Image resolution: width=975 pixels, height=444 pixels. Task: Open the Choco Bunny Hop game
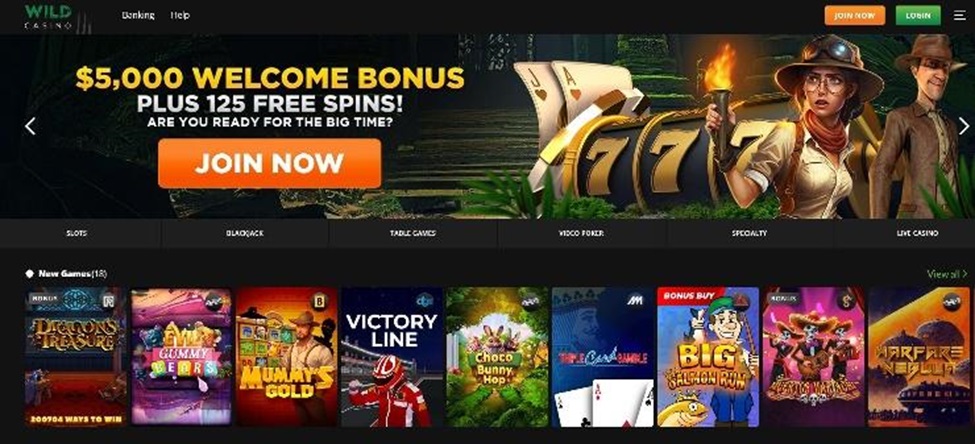tap(497, 357)
